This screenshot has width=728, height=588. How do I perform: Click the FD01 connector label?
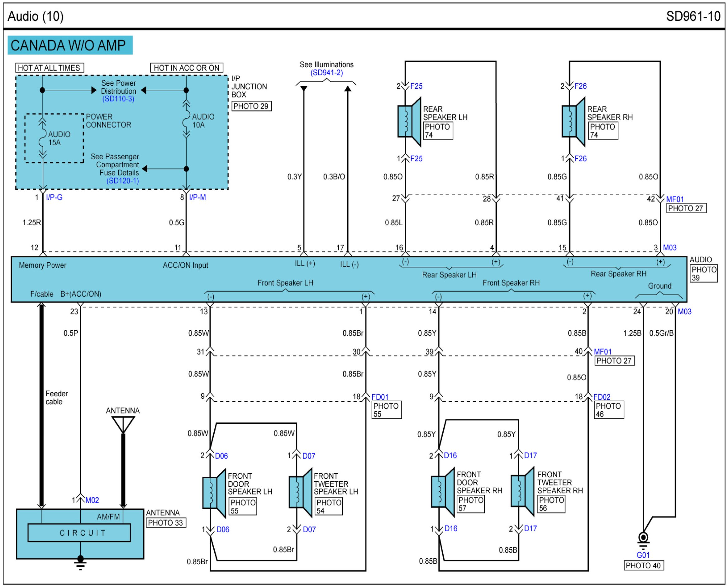pyautogui.click(x=380, y=397)
